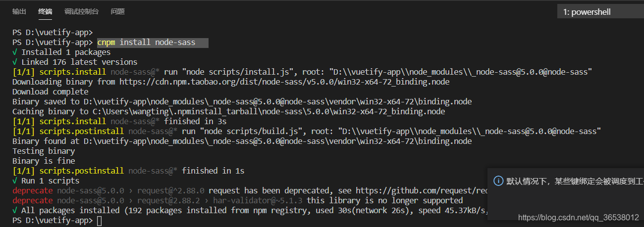Image resolution: width=644 pixels, height=227 pixels.
Task: Click the 'Linked 176 latest versions' line
Action: click(75, 62)
